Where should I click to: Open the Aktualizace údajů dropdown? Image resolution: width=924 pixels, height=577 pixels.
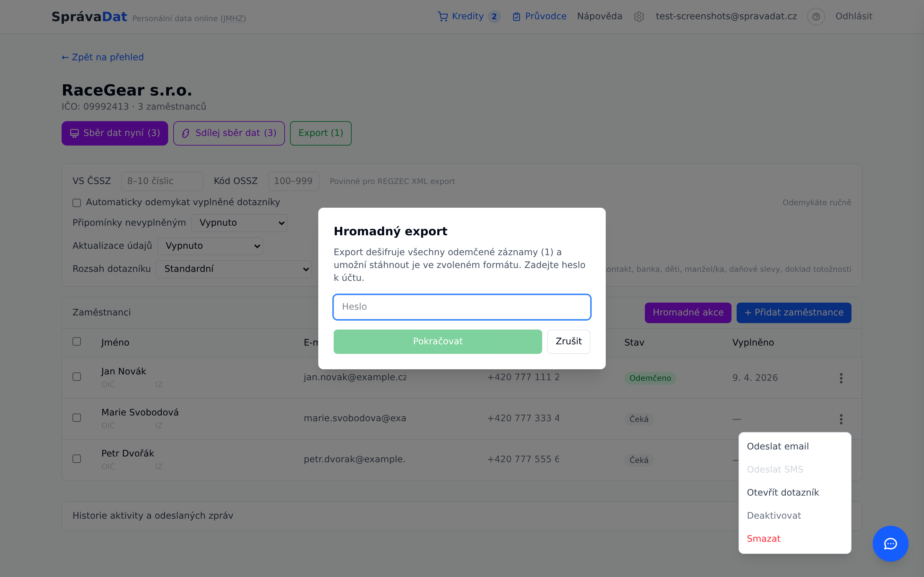pyautogui.click(x=210, y=246)
